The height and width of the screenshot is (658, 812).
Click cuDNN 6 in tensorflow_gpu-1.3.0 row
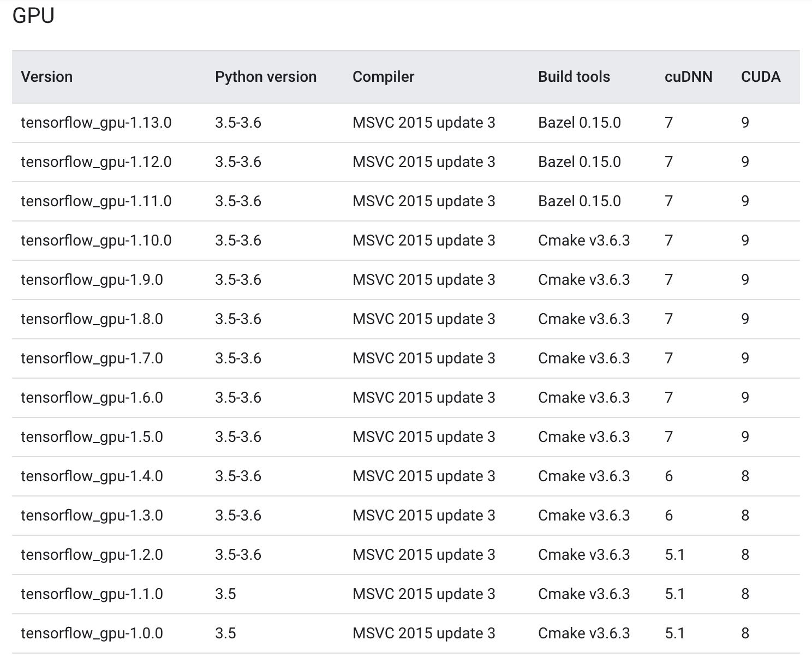point(669,515)
